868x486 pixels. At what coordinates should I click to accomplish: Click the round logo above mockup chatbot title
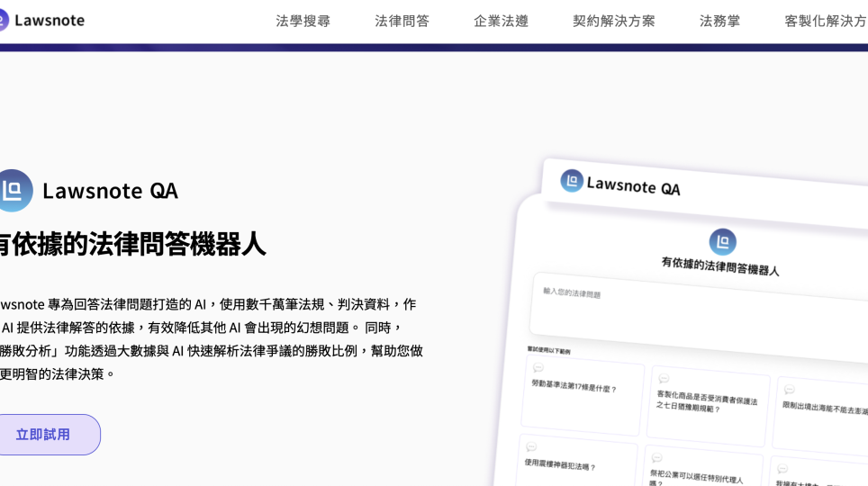click(722, 241)
